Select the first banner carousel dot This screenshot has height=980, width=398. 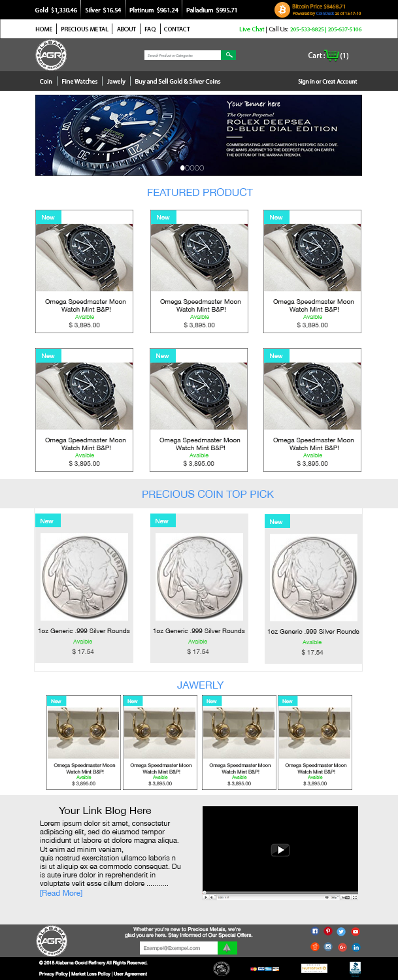point(183,168)
